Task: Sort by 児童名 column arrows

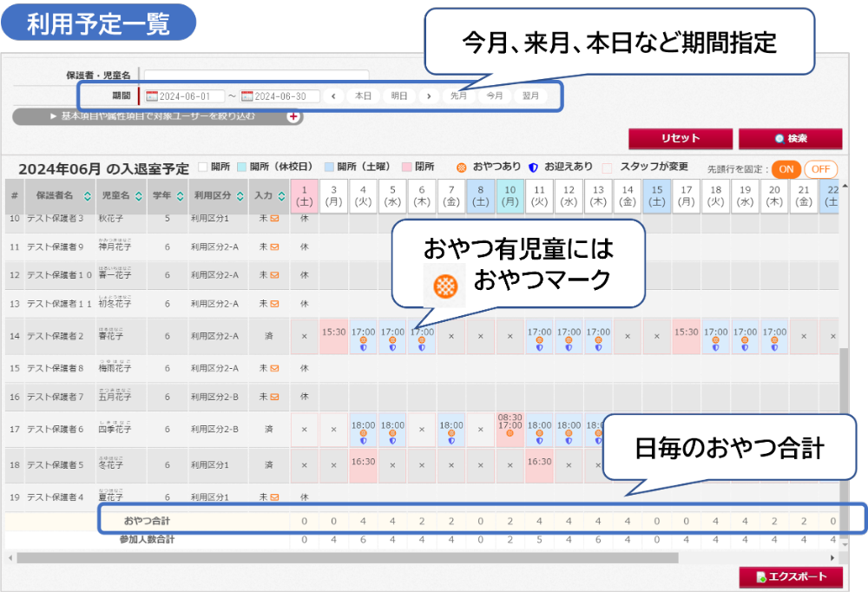Action: point(138,196)
